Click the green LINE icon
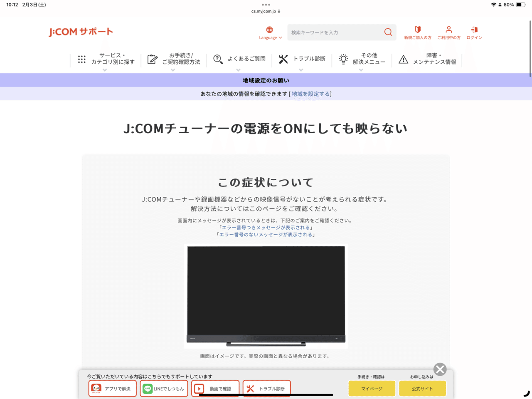Viewport: 532px width, 399px height. tap(148, 389)
